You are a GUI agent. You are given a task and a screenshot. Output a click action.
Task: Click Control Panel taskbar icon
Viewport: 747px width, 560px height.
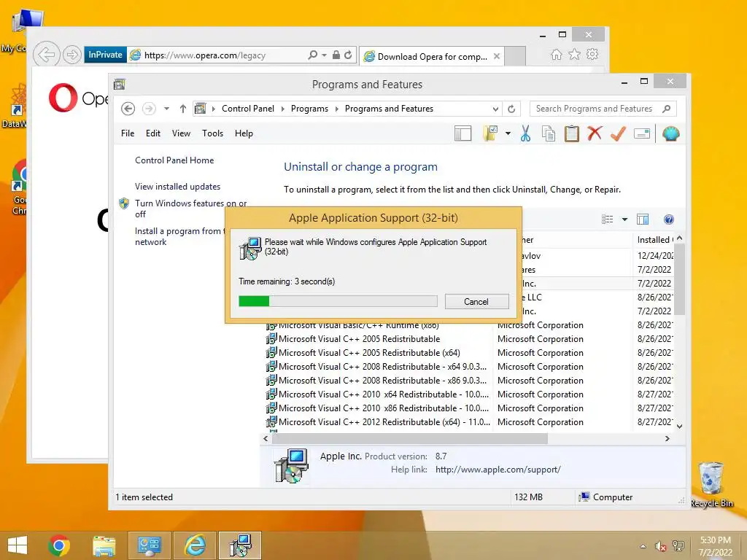click(150, 545)
